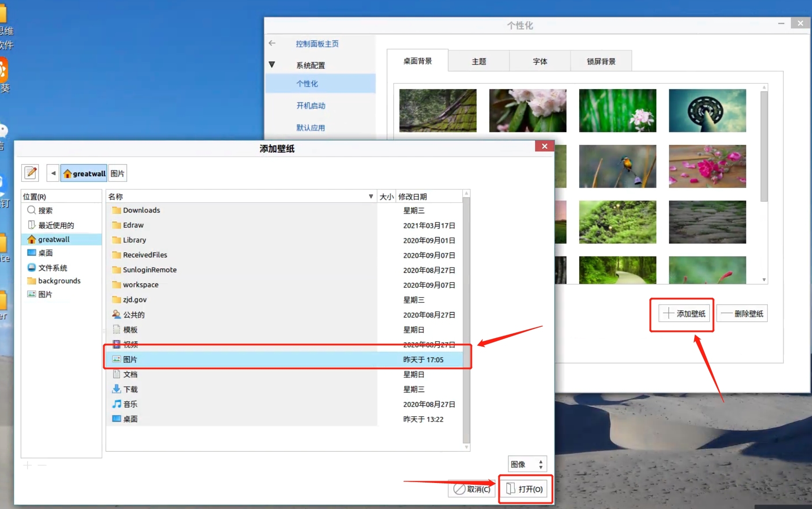
Task: Open the 音乐 music folder
Action: click(x=130, y=404)
